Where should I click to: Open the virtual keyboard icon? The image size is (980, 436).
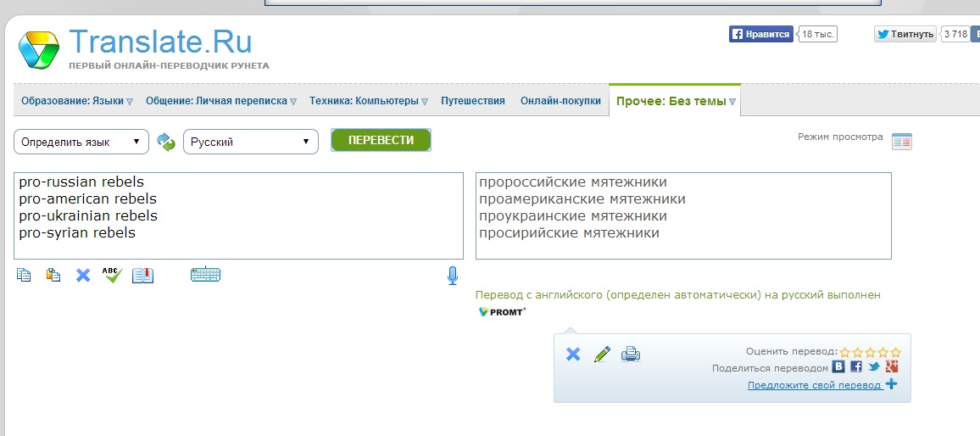pos(206,275)
